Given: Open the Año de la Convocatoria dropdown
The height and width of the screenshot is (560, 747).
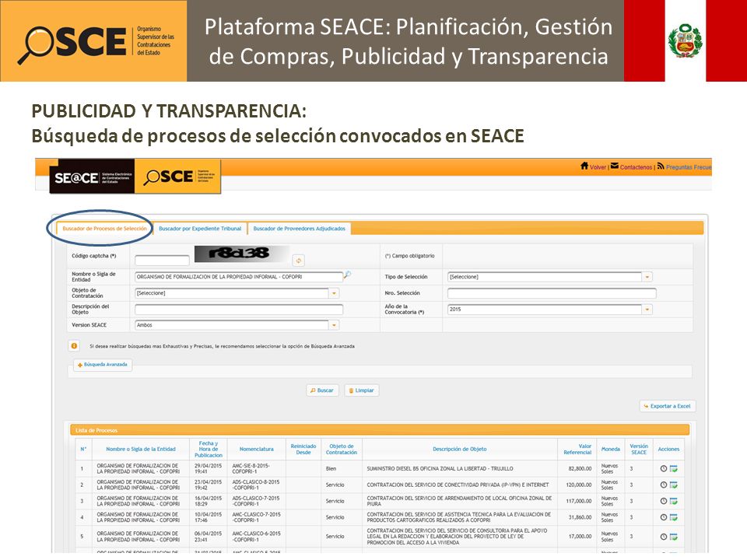Looking at the screenshot, I should click(x=647, y=310).
